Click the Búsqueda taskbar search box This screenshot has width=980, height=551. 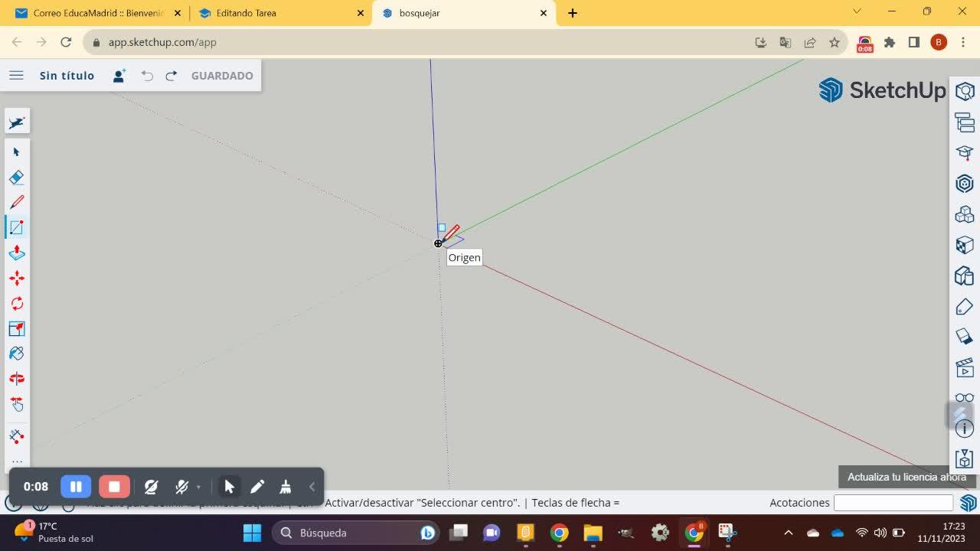[355, 533]
